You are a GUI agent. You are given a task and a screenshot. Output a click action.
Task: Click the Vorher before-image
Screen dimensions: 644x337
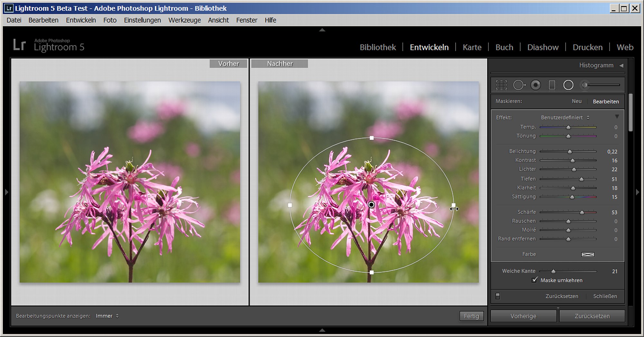pos(130,182)
